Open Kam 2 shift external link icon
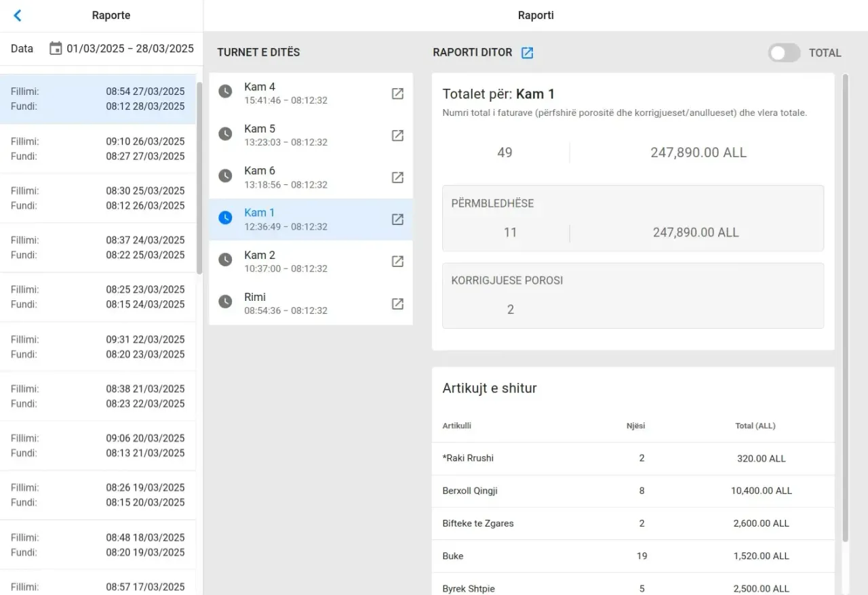Viewport: 868px width, 595px height. click(398, 262)
